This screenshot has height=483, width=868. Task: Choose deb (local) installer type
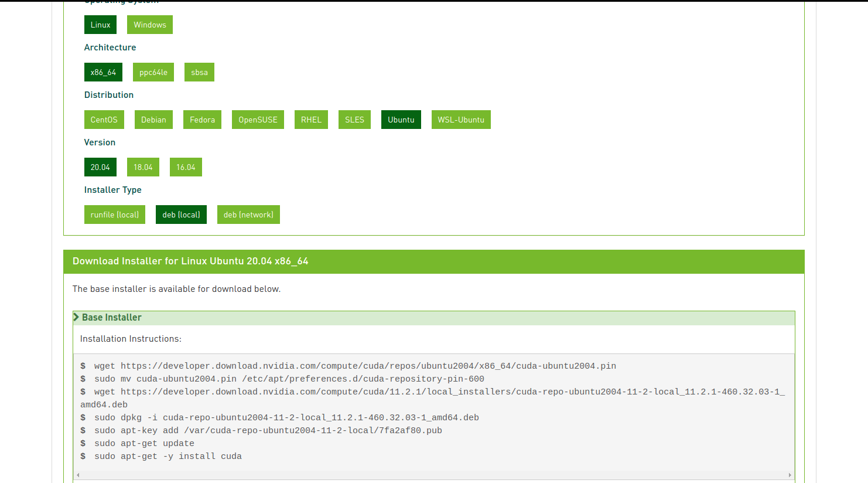181,215
